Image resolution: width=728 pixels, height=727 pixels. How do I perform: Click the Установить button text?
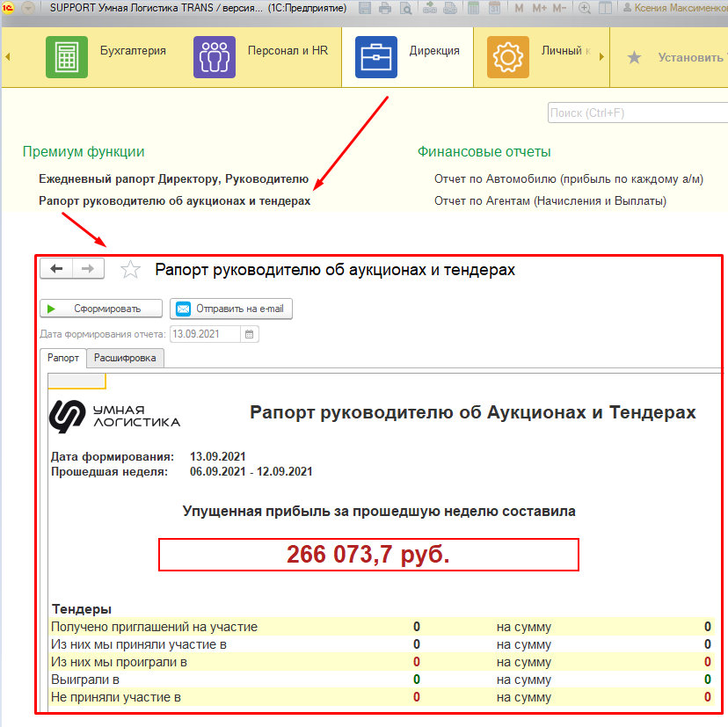pos(691,57)
